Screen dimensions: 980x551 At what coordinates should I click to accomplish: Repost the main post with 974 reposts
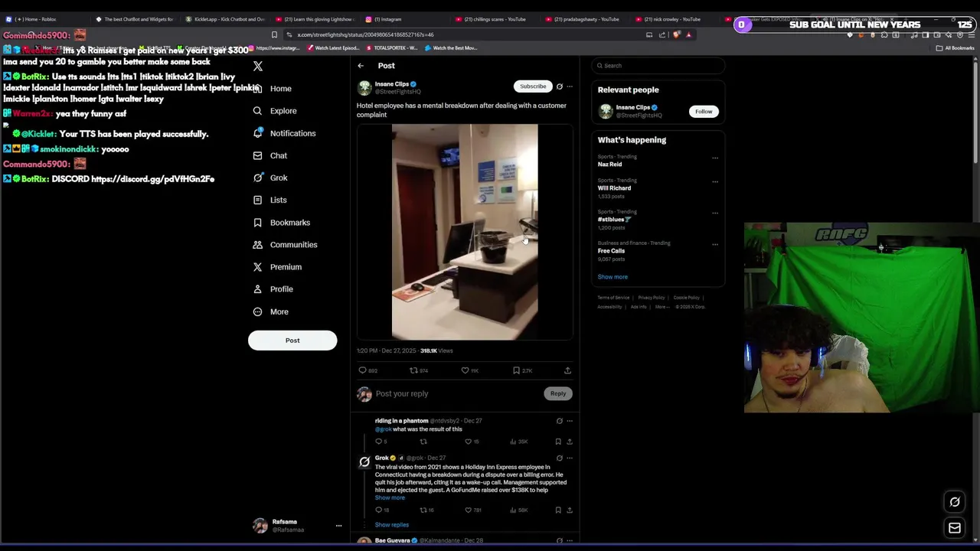(x=413, y=370)
